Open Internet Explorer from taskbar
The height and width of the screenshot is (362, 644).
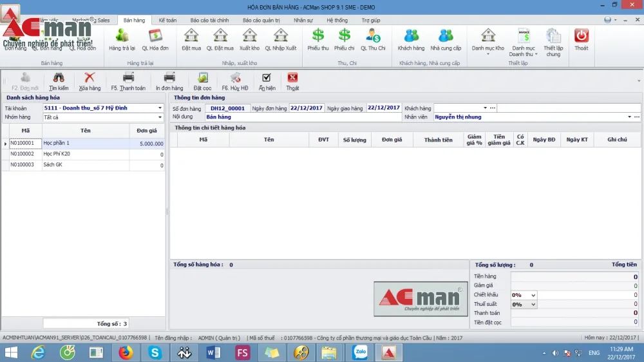(x=38, y=352)
